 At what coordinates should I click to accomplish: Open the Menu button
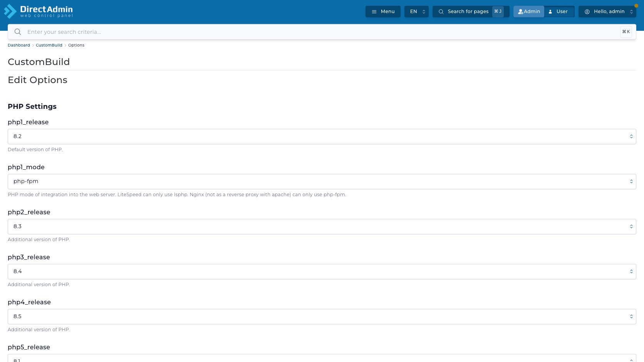[x=383, y=12]
